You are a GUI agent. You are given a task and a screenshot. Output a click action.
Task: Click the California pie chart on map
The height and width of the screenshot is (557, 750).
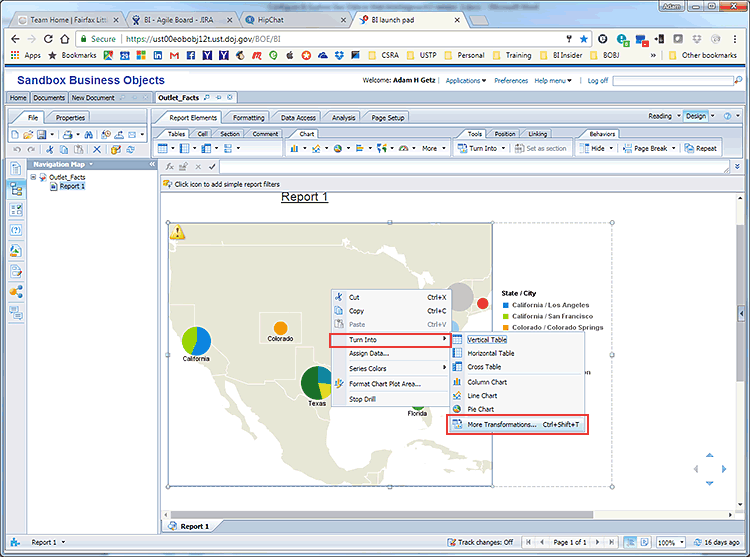[x=196, y=340]
